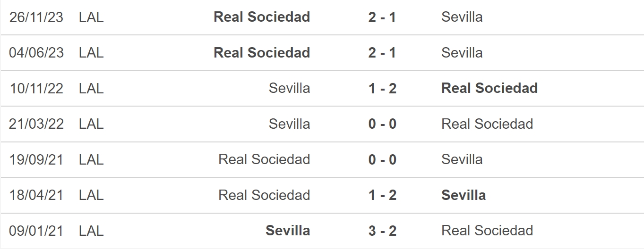Click the 21/03/22 match date
644x249 pixels.
coord(36,124)
